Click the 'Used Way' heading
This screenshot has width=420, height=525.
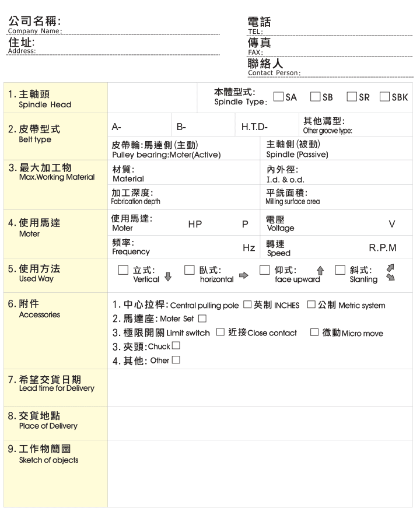click(x=36, y=279)
